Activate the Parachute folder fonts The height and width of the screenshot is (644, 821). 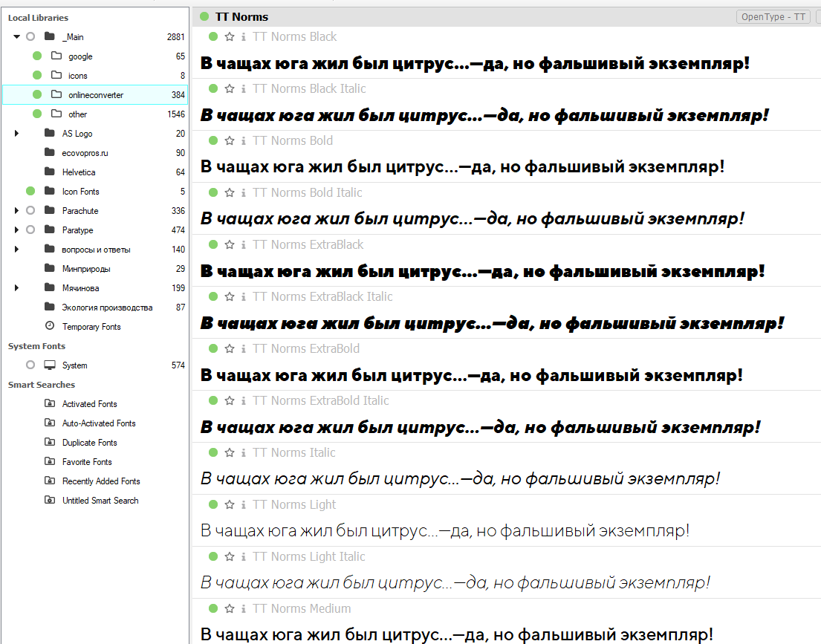click(30, 210)
